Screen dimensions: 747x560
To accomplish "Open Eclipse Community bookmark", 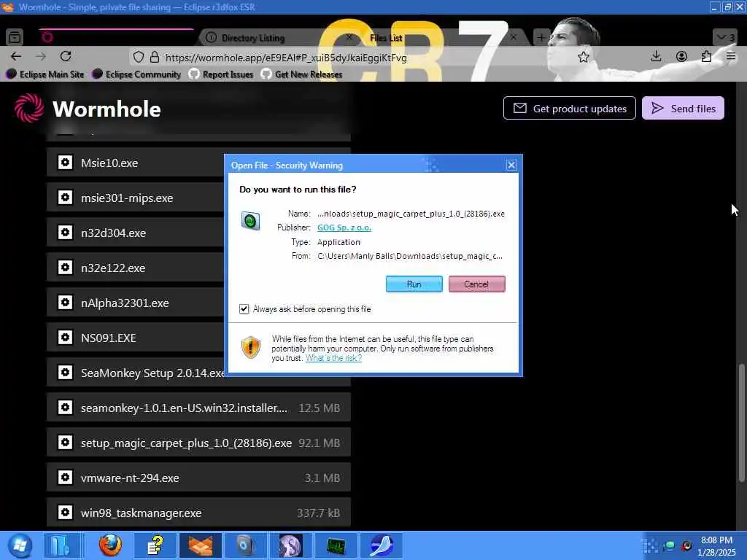I will point(136,74).
